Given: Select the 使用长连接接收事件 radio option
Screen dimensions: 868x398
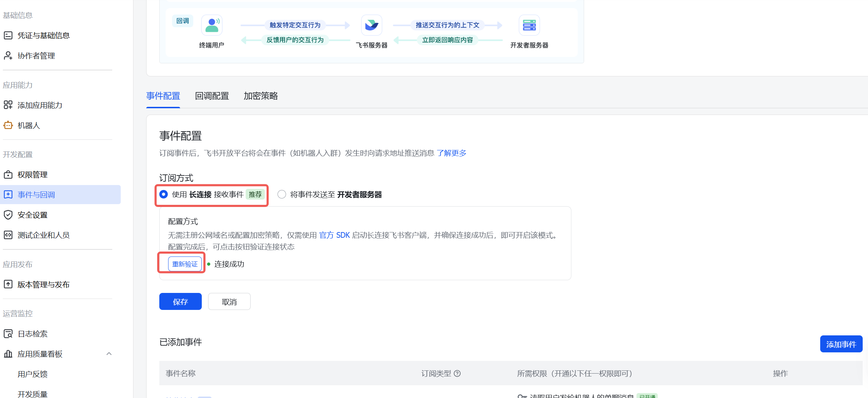Looking at the screenshot, I should pos(164,194).
